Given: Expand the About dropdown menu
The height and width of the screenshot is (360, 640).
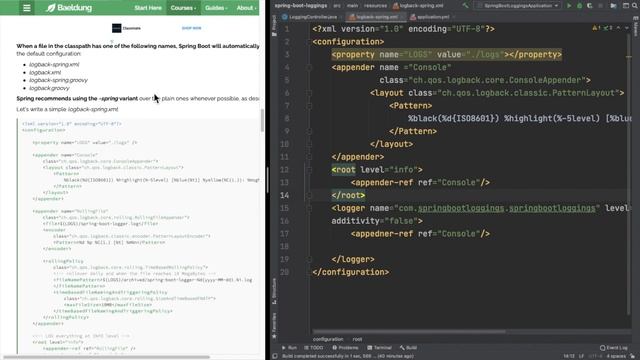Looking at the screenshot, I should click(246, 8).
